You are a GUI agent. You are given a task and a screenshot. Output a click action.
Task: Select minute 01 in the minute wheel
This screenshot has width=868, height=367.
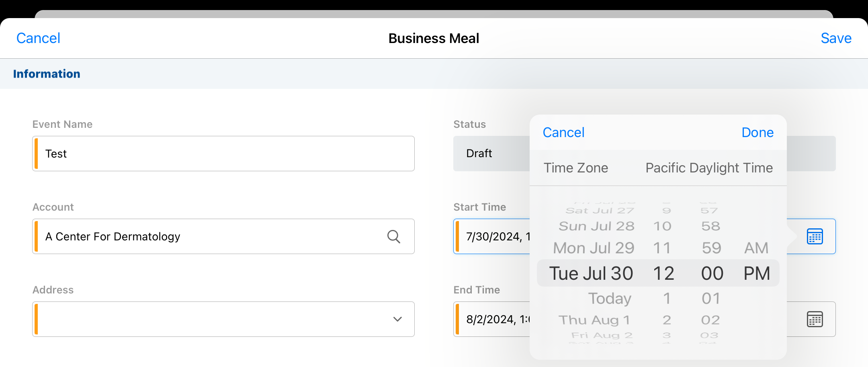711,299
